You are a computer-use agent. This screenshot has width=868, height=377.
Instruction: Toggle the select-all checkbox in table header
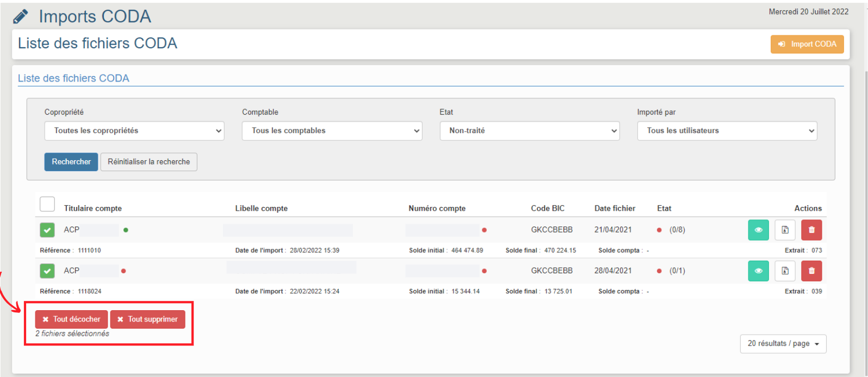(47, 204)
